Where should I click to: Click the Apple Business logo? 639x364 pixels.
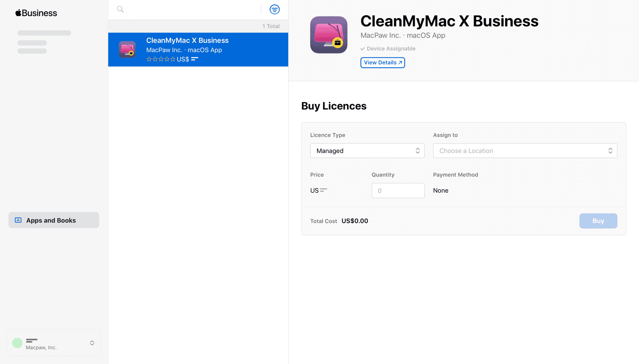[x=36, y=13]
